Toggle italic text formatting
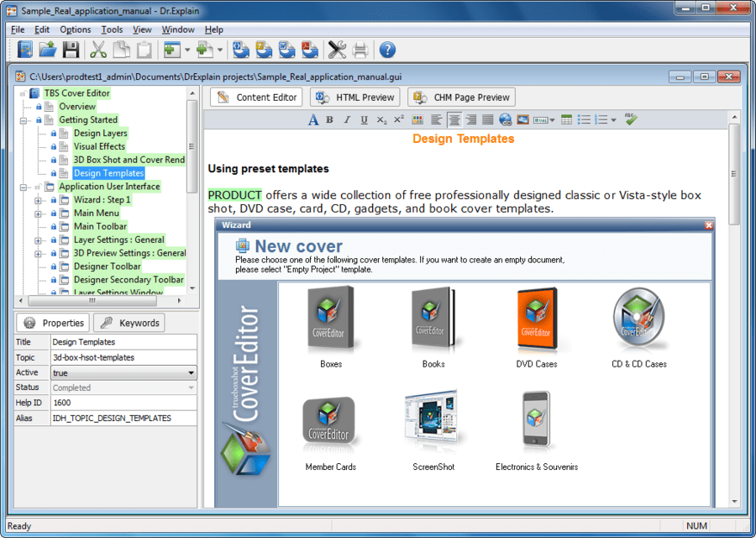The image size is (756, 538). pyautogui.click(x=346, y=120)
